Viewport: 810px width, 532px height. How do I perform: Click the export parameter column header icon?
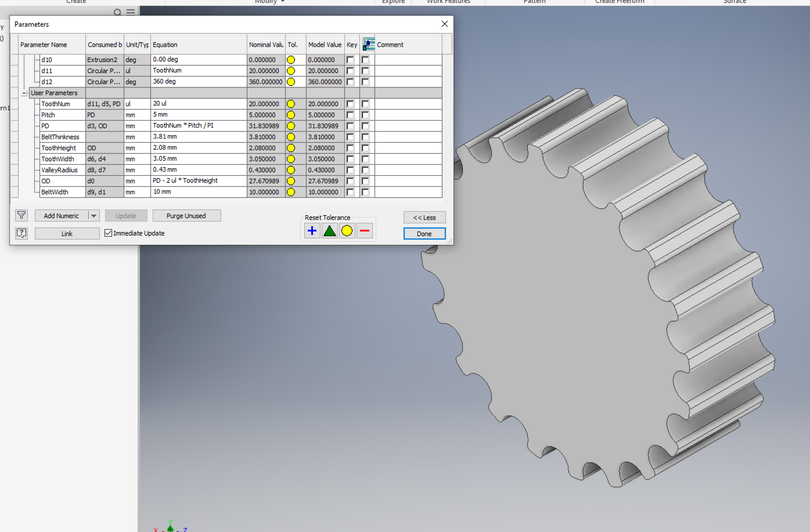[368, 44]
